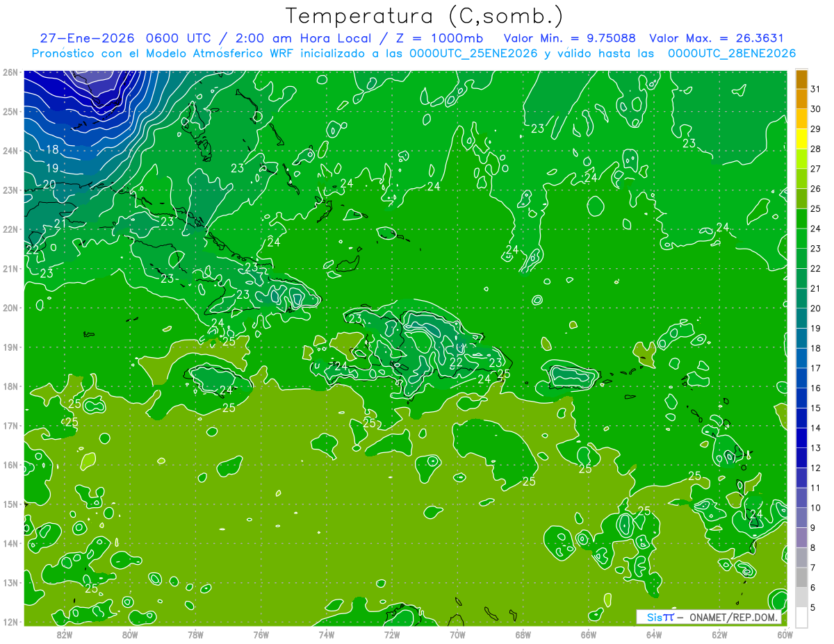Click legend value "7"
The width and height of the screenshot is (834, 644).
pyautogui.click(x=814, y=568)
